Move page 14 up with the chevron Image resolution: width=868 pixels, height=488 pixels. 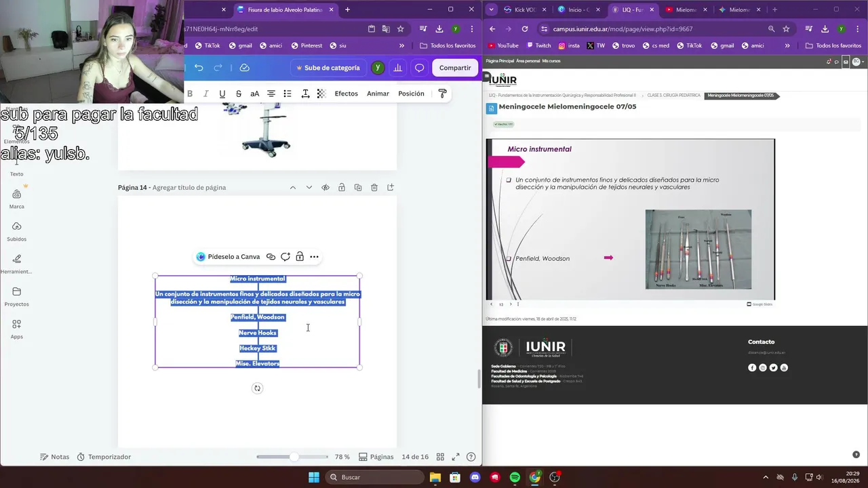click(x=293, y=188)
